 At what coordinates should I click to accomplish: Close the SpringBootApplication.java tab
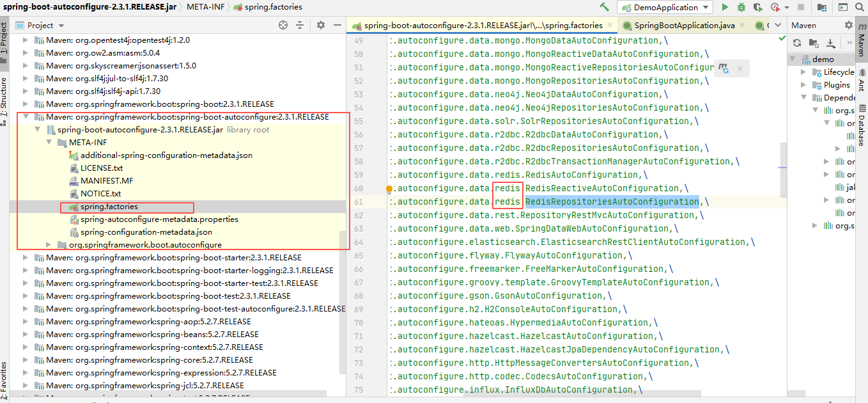(743, 26)
